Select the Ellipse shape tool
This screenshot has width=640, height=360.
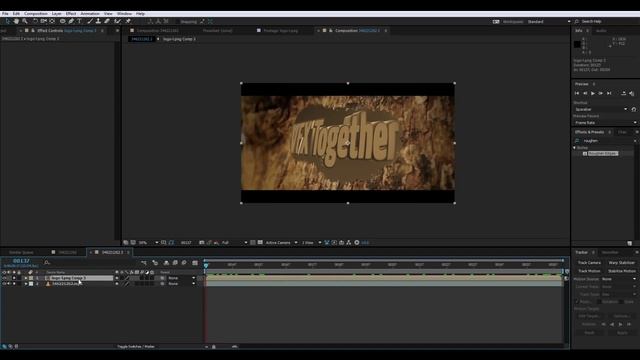click(62, 21)
